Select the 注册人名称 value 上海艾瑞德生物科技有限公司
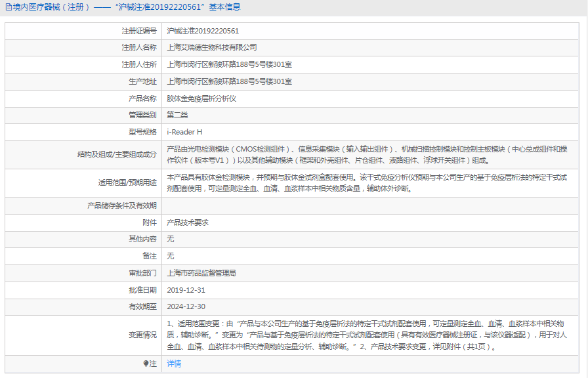Viewport: 588px width, 378px height. coord(218,47)
